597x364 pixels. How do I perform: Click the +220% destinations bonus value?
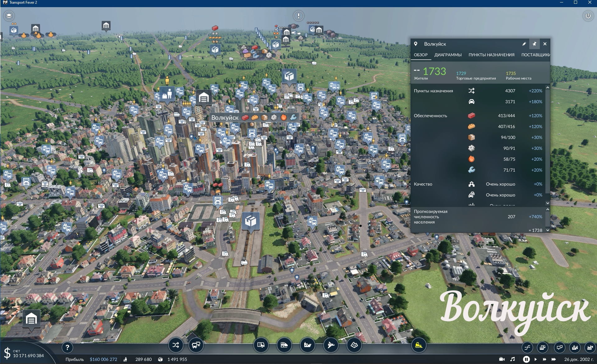(x=535, y=91)
